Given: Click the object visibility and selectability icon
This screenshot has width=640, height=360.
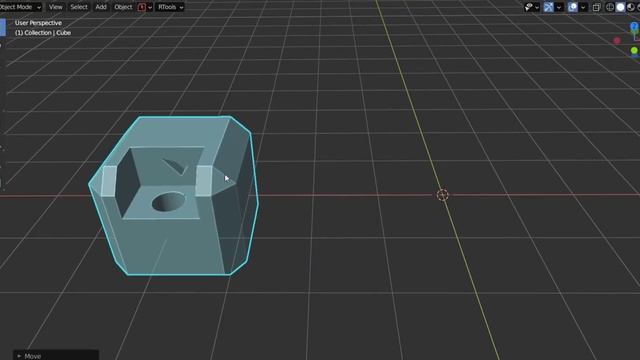Looking at the screenshot, I should pos(529,7).
